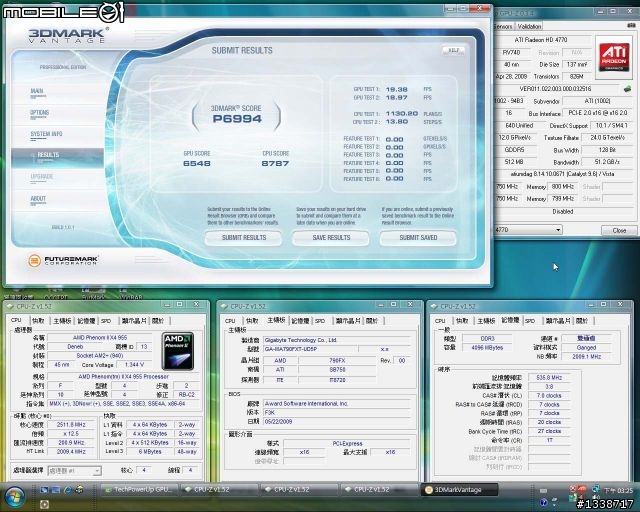This screenshot has height=512, width=640.
Task: Select the CPU tab in the middle CPU-Z window
Action: (x=230, y=321)
